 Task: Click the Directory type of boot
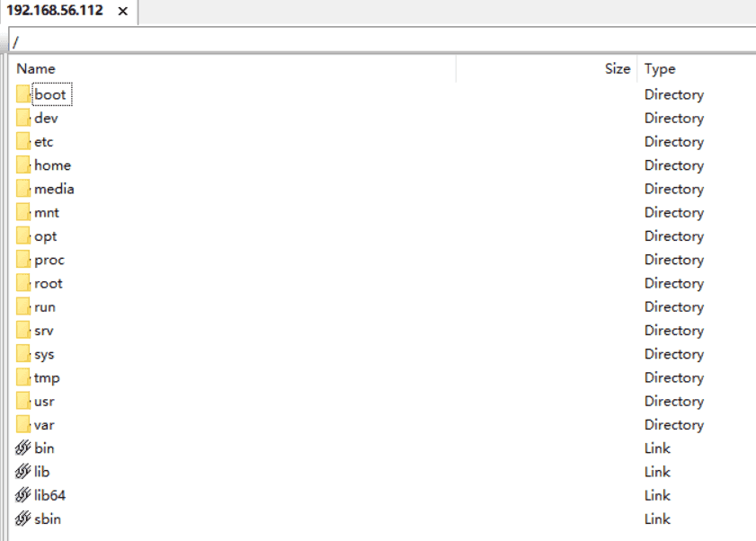pyautogui.click(x=674, y=95)
